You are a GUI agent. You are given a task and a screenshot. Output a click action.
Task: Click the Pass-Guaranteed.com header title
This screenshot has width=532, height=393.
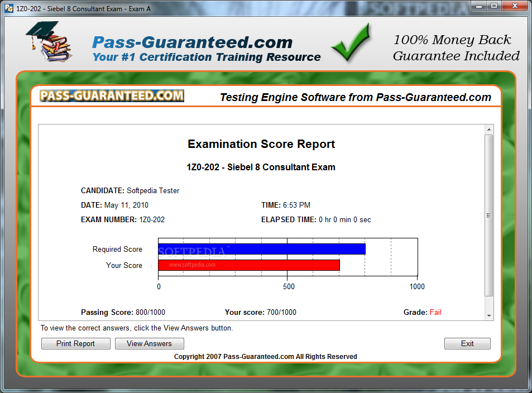pos(193,42)
